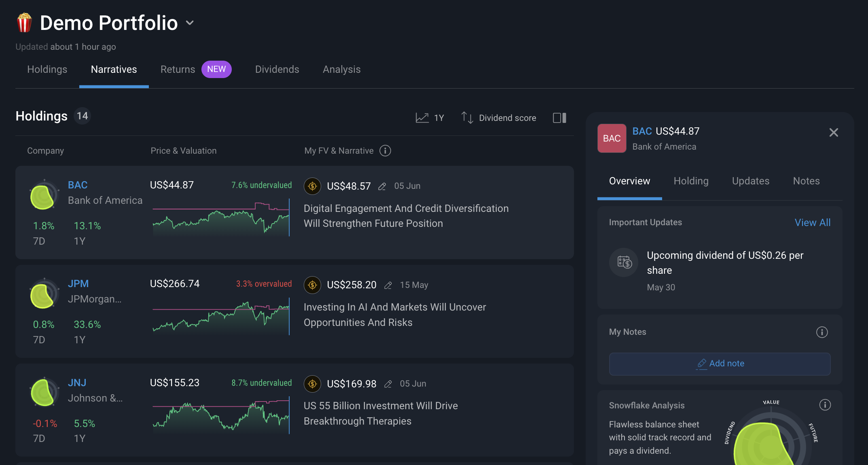Image resolution: width=868 pixels, height=465 pixels.
Task: Open the Dividend score sort dropdown
Action: click(x=499, y=118)
